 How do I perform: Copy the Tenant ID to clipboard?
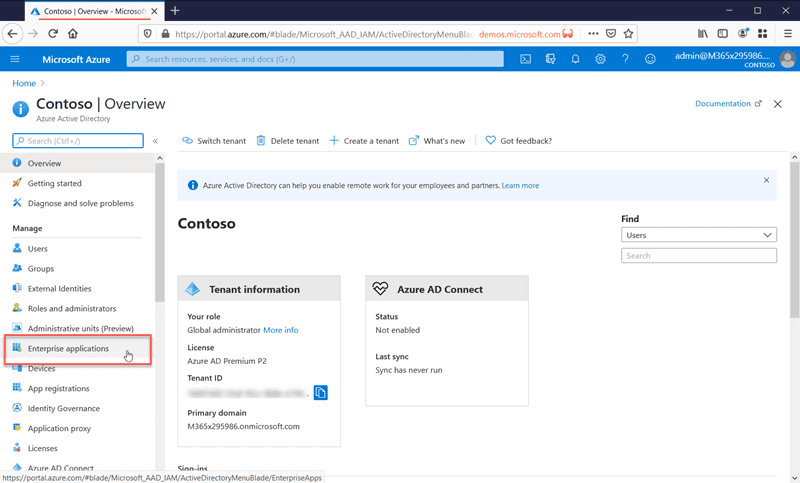(321, 393)
